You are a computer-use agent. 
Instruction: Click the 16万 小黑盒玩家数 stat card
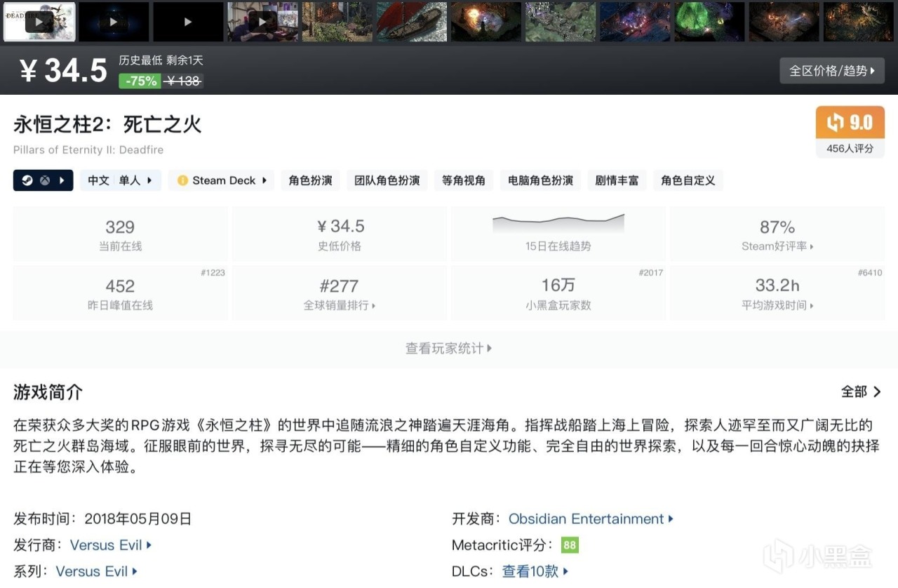[558, 293]
